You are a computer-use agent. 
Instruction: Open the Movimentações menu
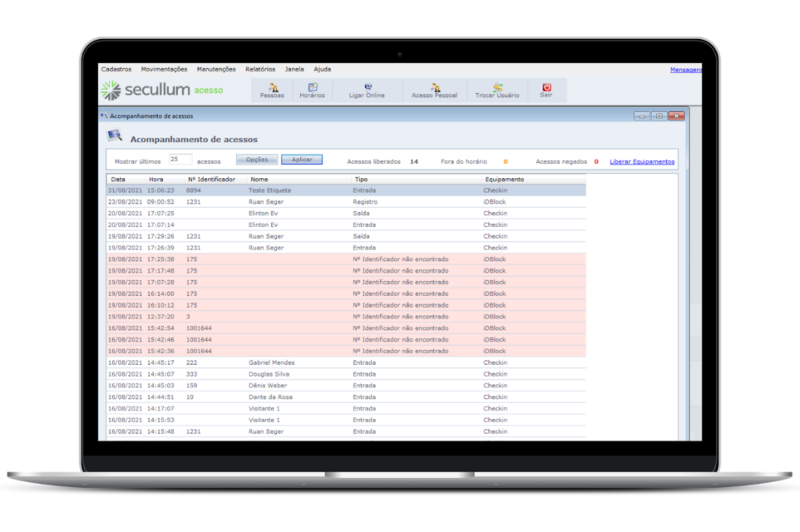click(x=165, y=69)
